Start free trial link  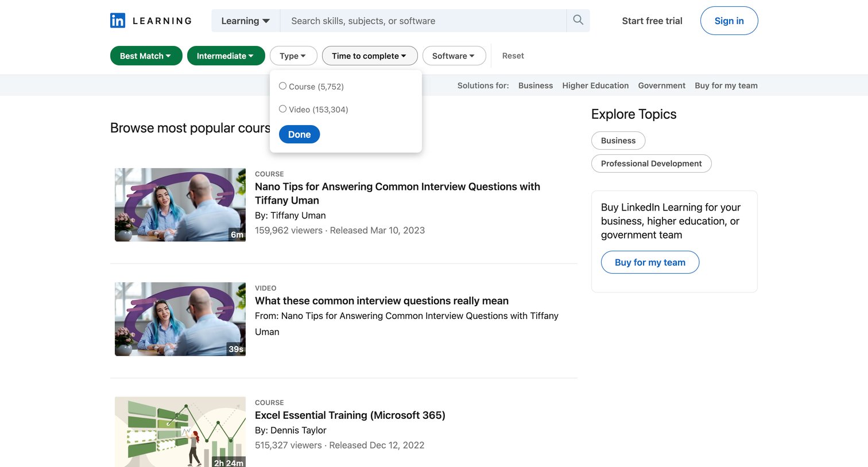point(652,21)
